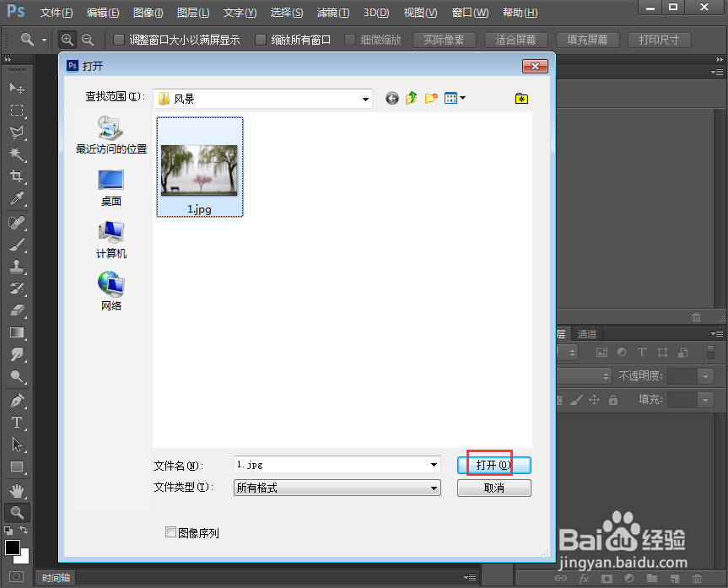Select the Gradient tool
Viewport: 728px width, 588px height.
coord(17,332)
